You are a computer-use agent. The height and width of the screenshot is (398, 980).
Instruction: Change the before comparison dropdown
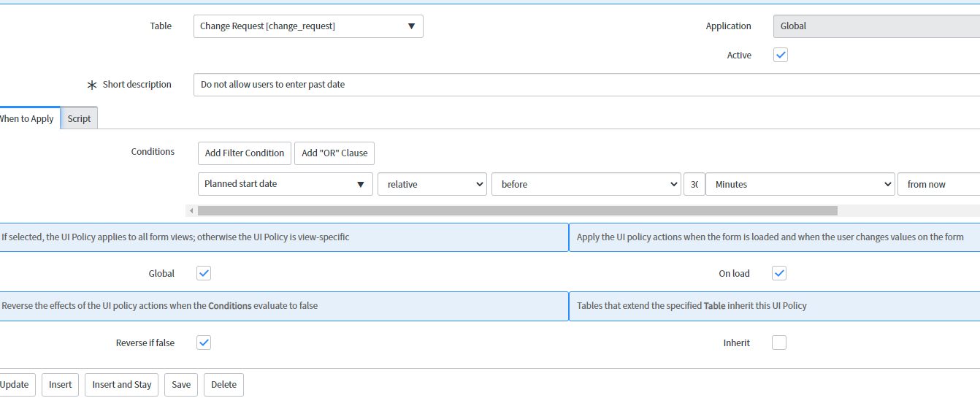(x=586, y=184)
